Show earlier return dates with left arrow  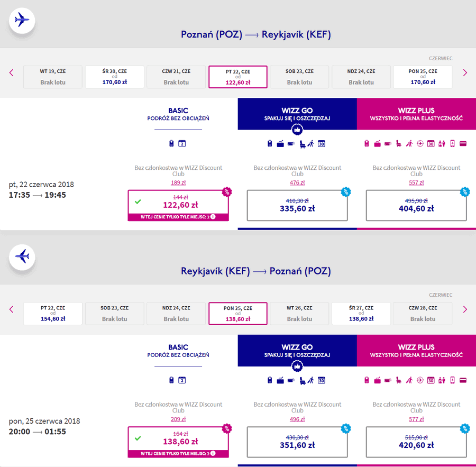click(x=12, y=309)
